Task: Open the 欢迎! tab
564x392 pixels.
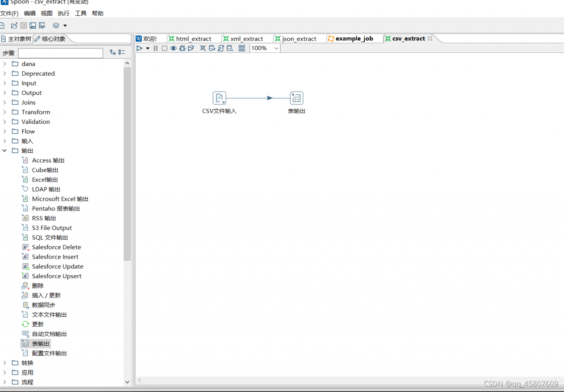Action: 146,39
